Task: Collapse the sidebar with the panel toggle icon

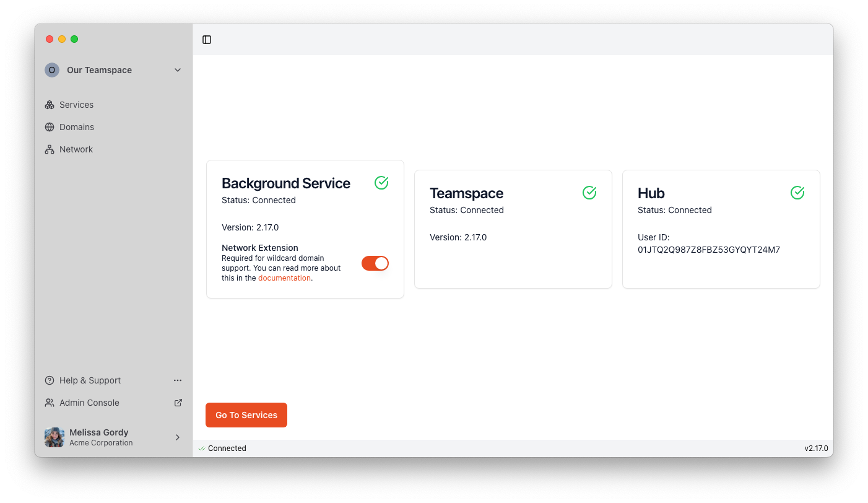Action: click(206, 39)
